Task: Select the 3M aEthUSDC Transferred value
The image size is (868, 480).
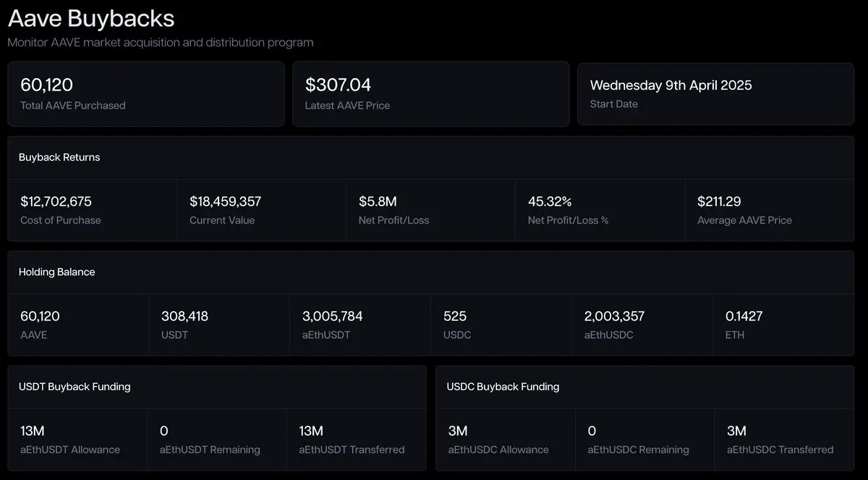Action: click(736, 431)
